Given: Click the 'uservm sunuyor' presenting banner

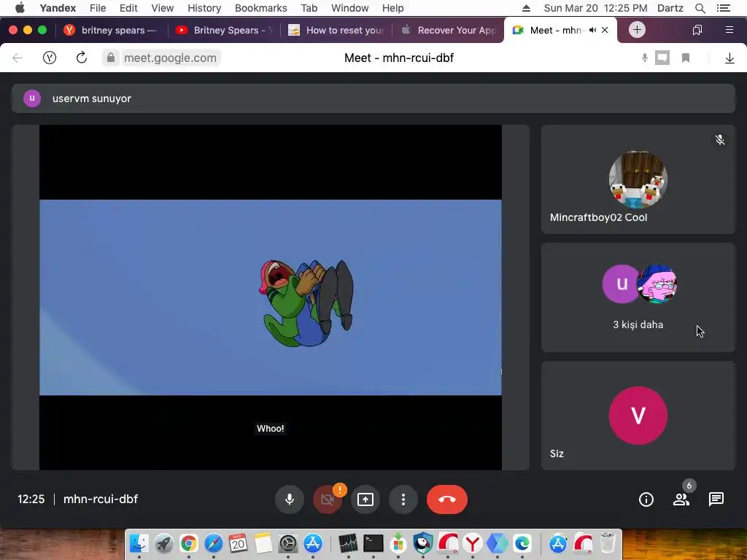Looking at the screenshot, I should (373, 98).
